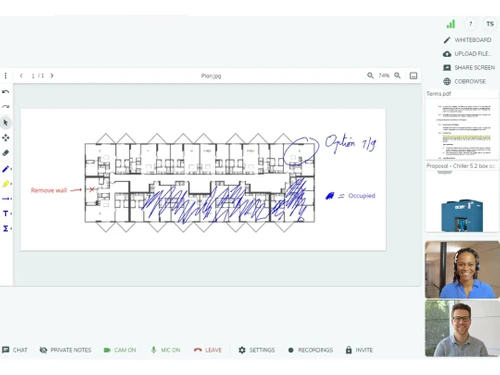Screen dimensions: 500x375
Task: Undo the last whiteboard action
Action: (x=6, y=92)
